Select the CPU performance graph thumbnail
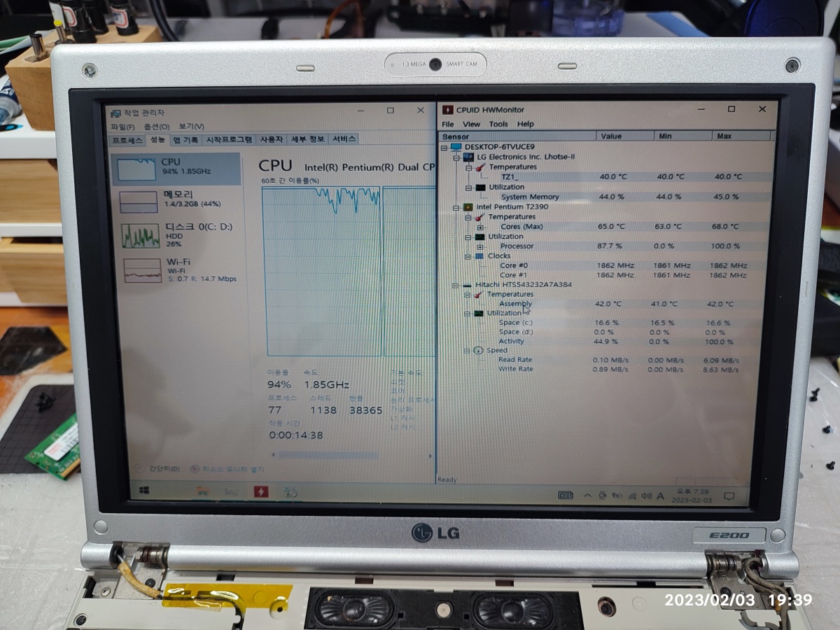 pos(137,169)
